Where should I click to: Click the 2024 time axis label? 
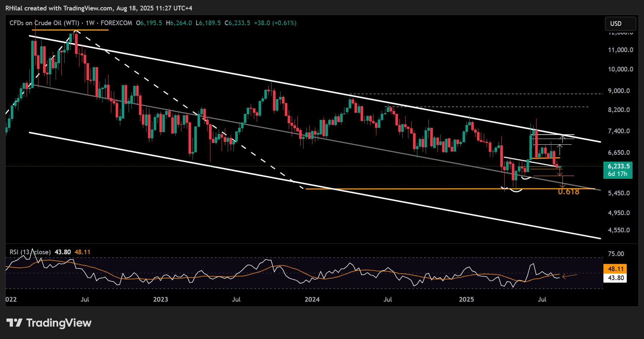tap(312, 299)
